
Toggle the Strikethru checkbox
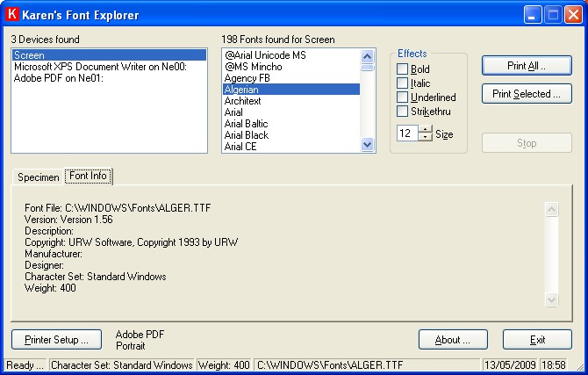pyautogui.click(x=402, y=112)
